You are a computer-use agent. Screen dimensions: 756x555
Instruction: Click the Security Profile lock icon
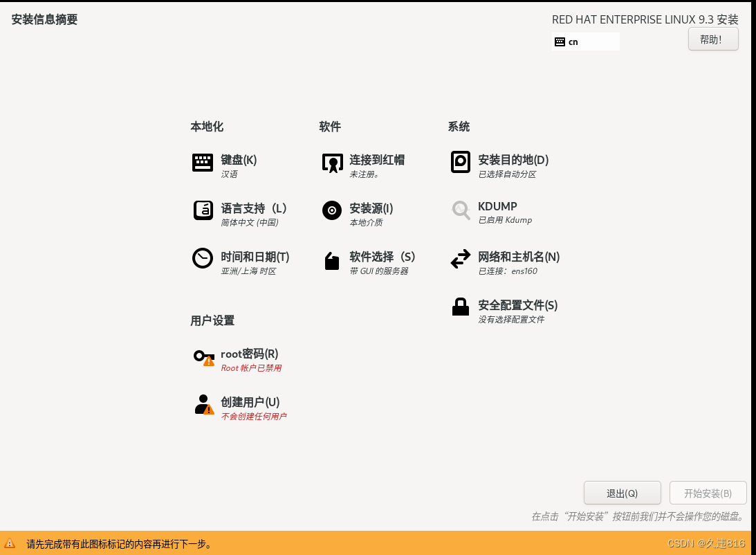461,307
